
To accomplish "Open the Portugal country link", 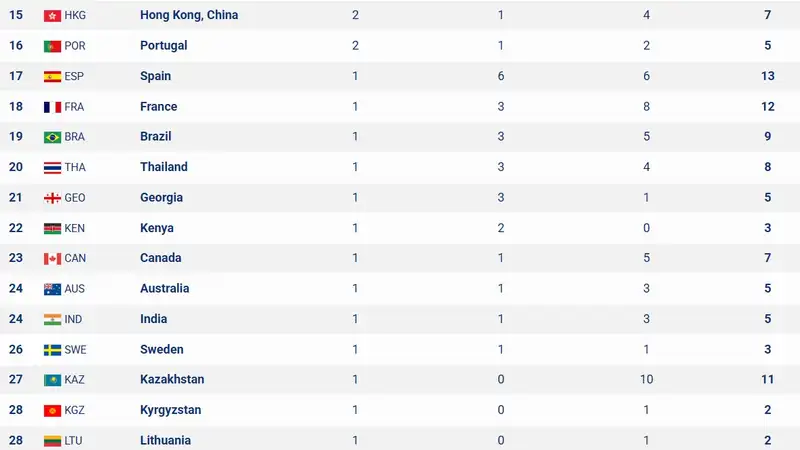I will 163,45.
